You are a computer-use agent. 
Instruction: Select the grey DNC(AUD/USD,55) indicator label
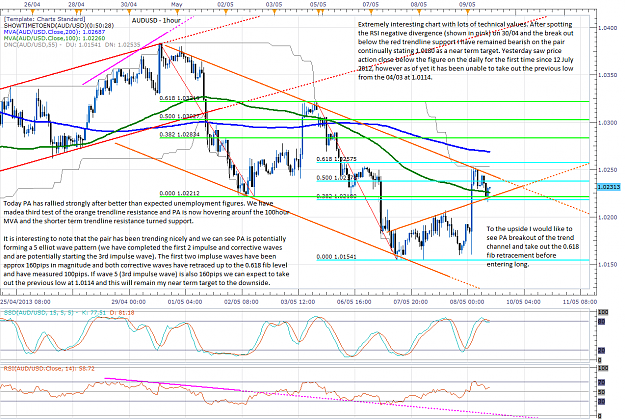(x=72, y=45)
